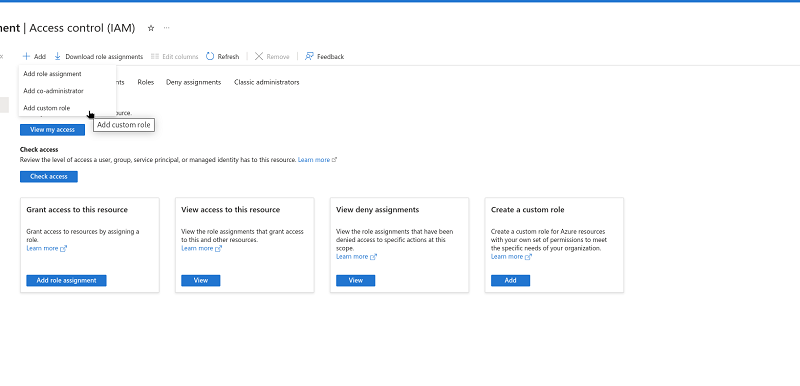Viewport: 800px width, 386px height.
Task: Click Add role assignment button in Grant access card
Action: tap(66, 280)
